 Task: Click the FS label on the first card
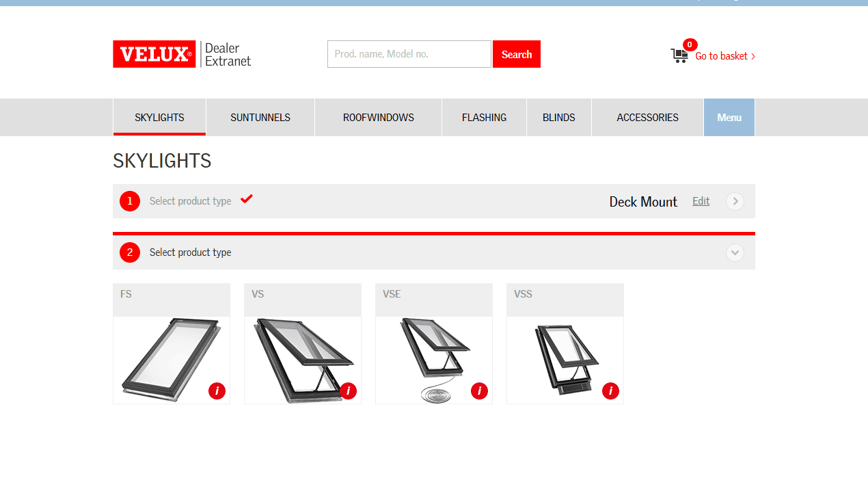(x=126, y=294)
